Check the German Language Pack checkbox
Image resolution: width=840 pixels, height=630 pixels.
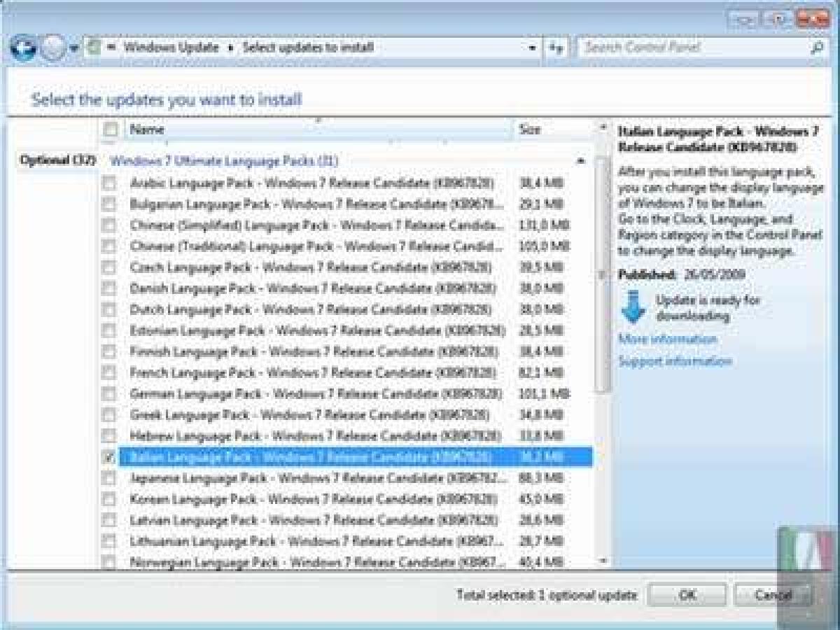pyautogui.click(x=108, y=394)
